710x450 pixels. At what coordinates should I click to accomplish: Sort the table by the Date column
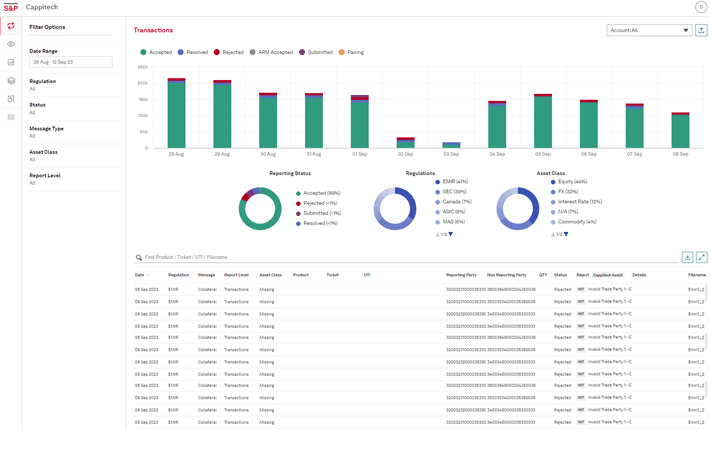click(142, 275)
